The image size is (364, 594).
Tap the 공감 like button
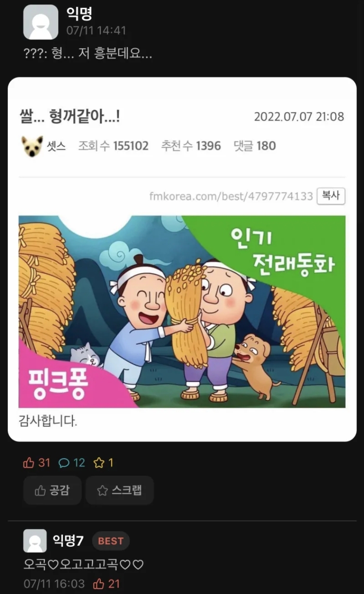[x=52, y=490]
